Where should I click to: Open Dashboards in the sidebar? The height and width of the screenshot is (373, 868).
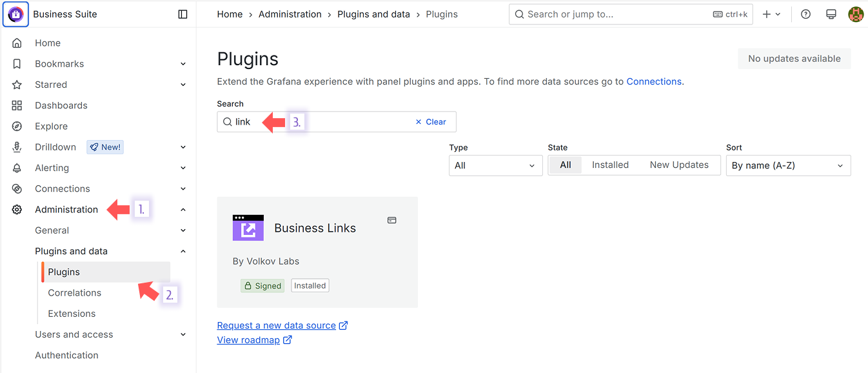coord(61,105)
